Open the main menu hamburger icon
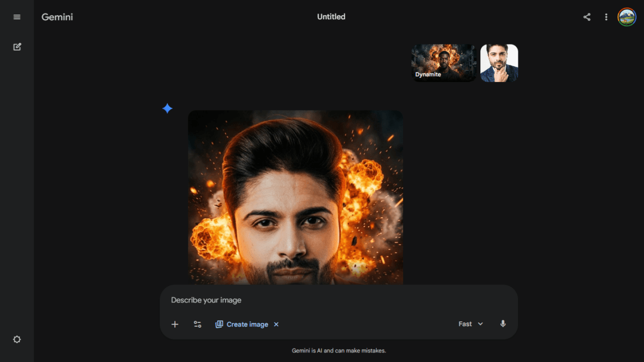This screenshot has height=362, width=644. (x=17, y=17)
